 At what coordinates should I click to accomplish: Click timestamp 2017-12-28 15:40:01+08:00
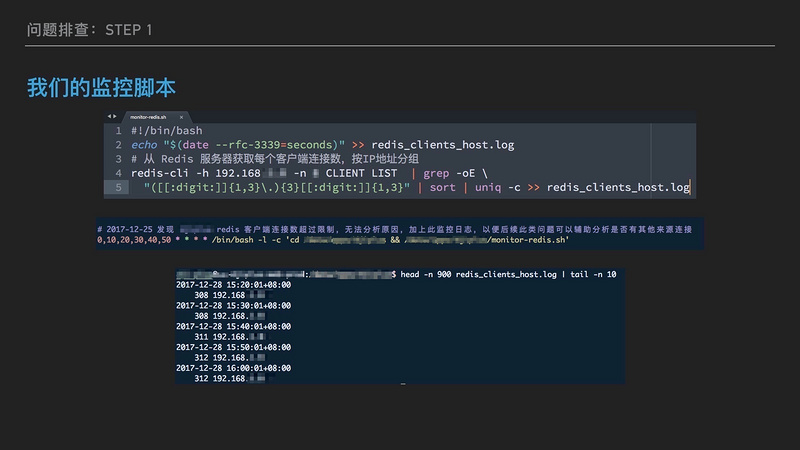point(234,327)
